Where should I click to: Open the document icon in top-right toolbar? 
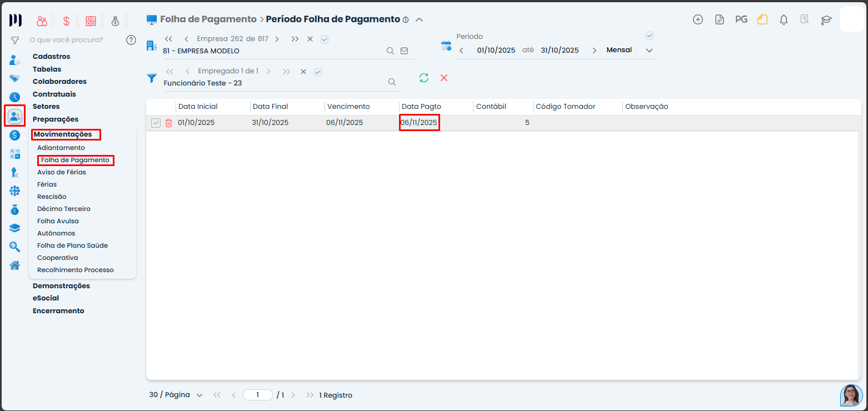[720, 19]
